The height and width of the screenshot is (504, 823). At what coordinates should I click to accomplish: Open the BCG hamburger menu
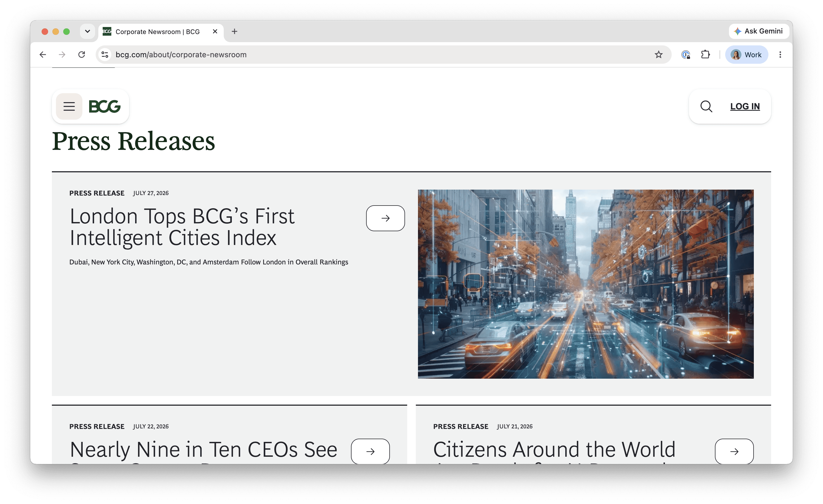coord(69,106)
